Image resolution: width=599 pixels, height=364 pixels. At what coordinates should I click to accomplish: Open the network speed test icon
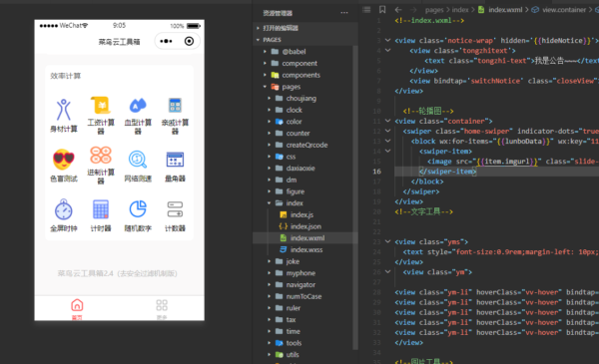(138, 160)
